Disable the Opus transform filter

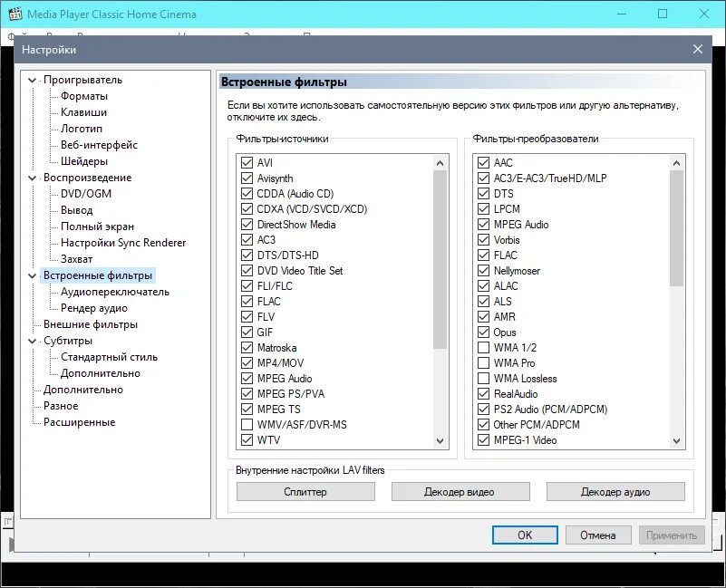(483, 332)
